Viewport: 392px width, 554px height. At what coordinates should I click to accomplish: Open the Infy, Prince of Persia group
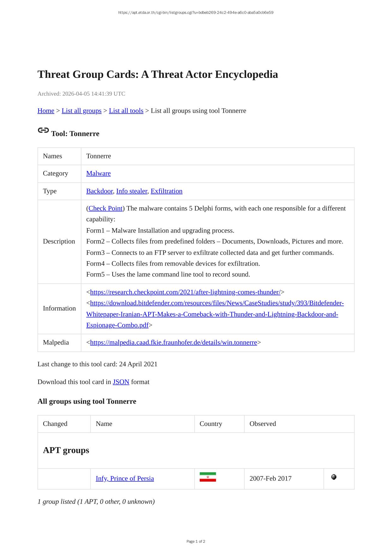[125, 478]
